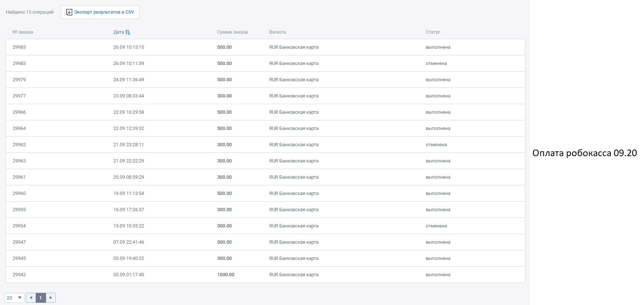Screen dimensions: 644x305
Task: Go to the next page arrow
Action: pyautogui.click(x=51, y=298)
